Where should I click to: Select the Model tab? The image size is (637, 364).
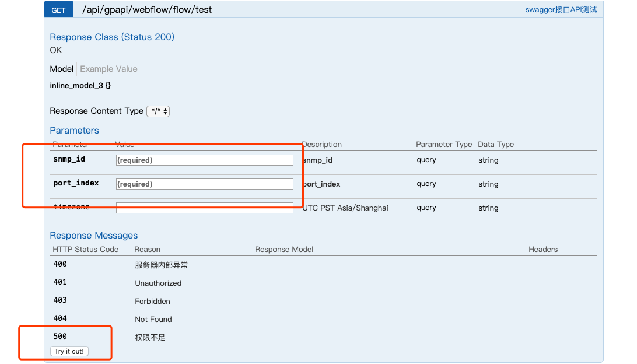(x=61, y=69)
